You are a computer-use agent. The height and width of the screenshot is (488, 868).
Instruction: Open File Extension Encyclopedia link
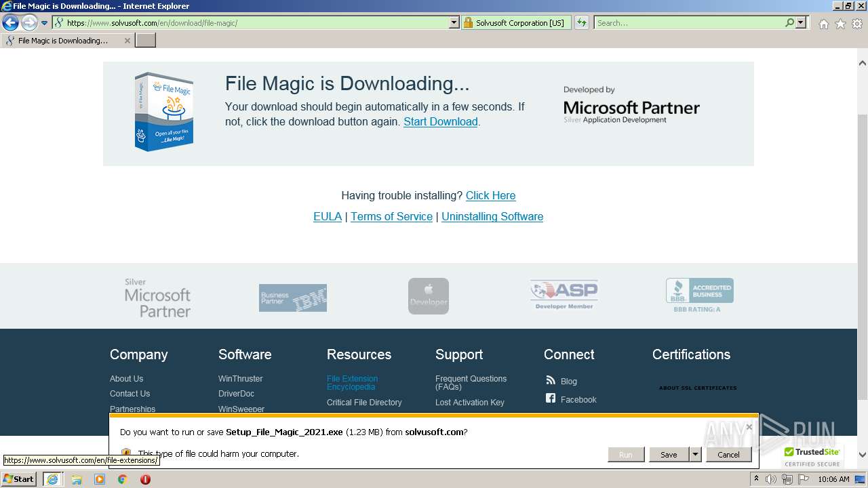click(352, 383)
